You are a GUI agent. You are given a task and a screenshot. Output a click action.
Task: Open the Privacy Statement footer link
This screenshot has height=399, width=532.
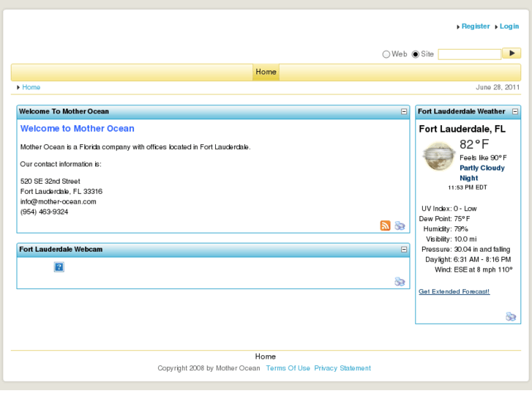(342, 368)
